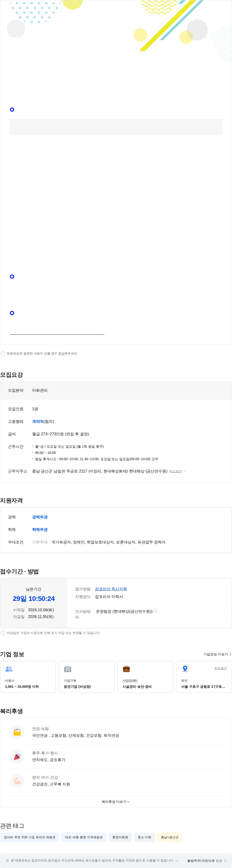Click the 학력무관 link
The image size is (232, 868).
tap(40, 529)
